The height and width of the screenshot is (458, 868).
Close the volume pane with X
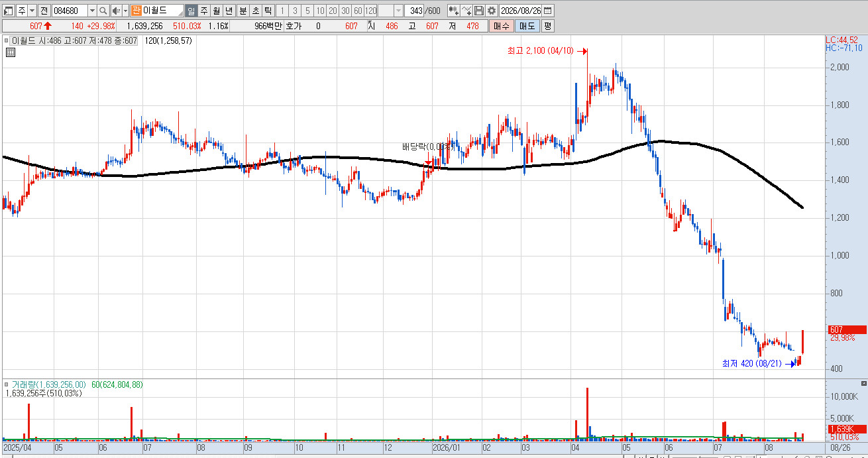click(x=863, y=384)
